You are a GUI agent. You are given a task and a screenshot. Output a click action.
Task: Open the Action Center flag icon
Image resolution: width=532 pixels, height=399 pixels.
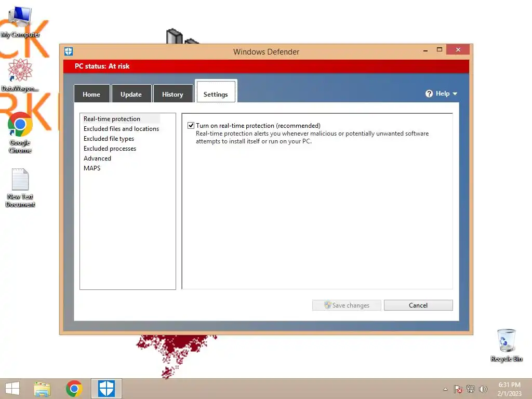pyautogui.click(x=458, y=389)
